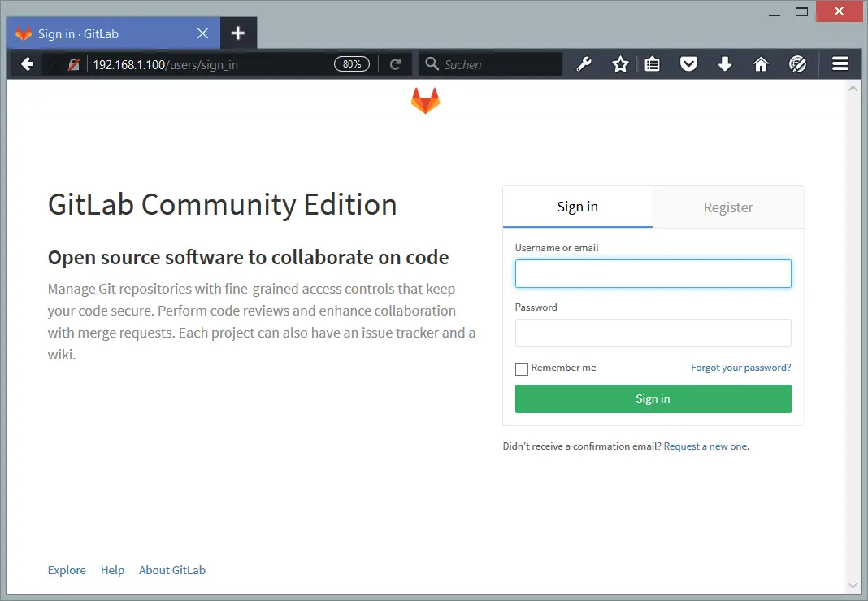The width and height of the screenshot is (868, 601).
Task: Open About GitLab footer link
Action: [172, 570]
